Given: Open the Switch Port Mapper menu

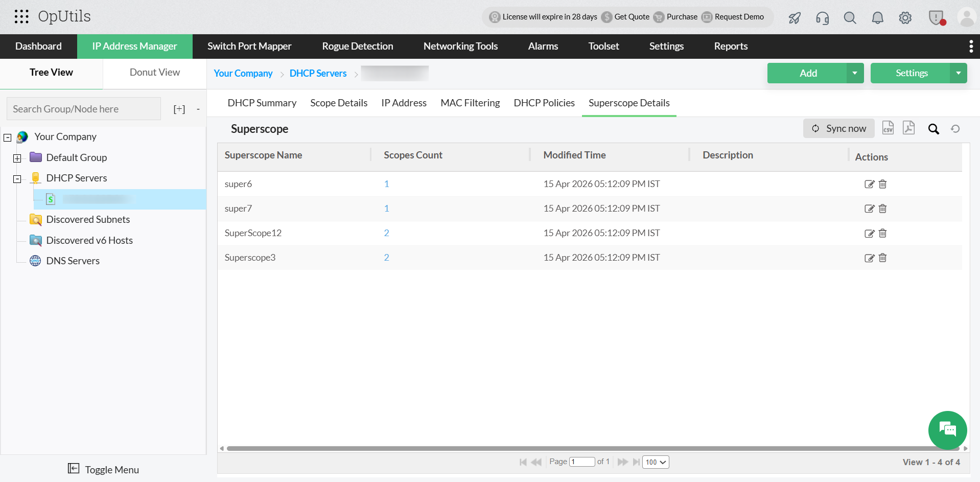Looking at the screenshot, I should point(249,46).
